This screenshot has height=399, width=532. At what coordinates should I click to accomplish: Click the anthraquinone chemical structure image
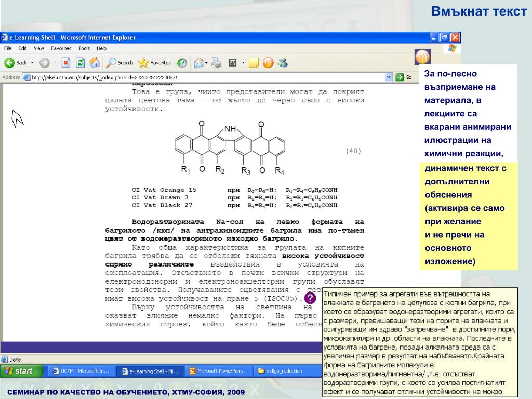230,148
